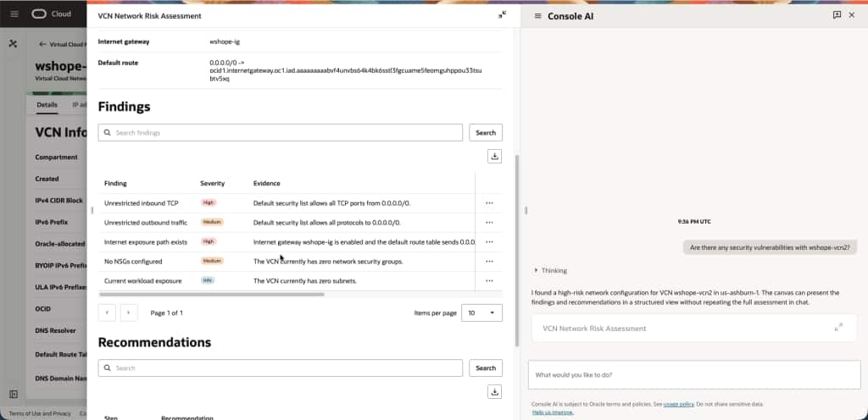The width and height of the screenshot is (868, 420).
Task: Collapse the VCN Network Risk Assessment canvas
Action: [502, 15]
